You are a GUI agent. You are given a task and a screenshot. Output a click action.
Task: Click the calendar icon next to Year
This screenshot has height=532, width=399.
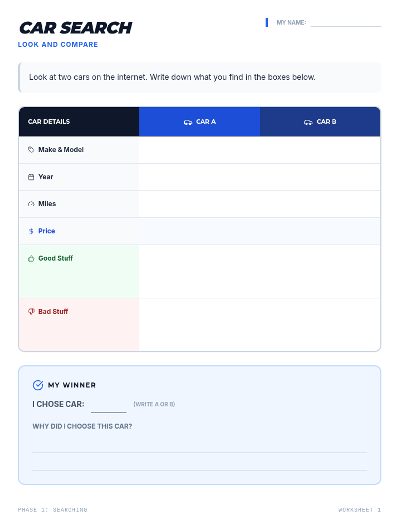pos(31,177)
